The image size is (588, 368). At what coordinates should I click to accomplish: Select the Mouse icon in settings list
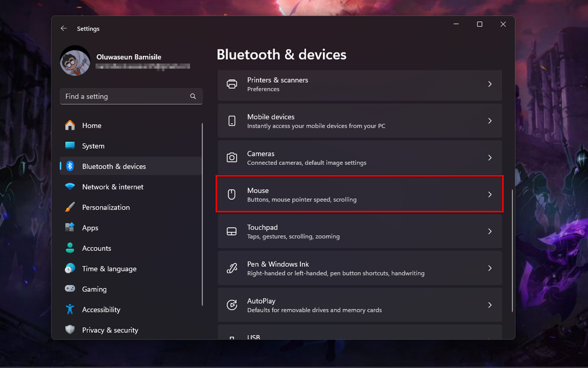pyautogui.click(x=231, y=194)
